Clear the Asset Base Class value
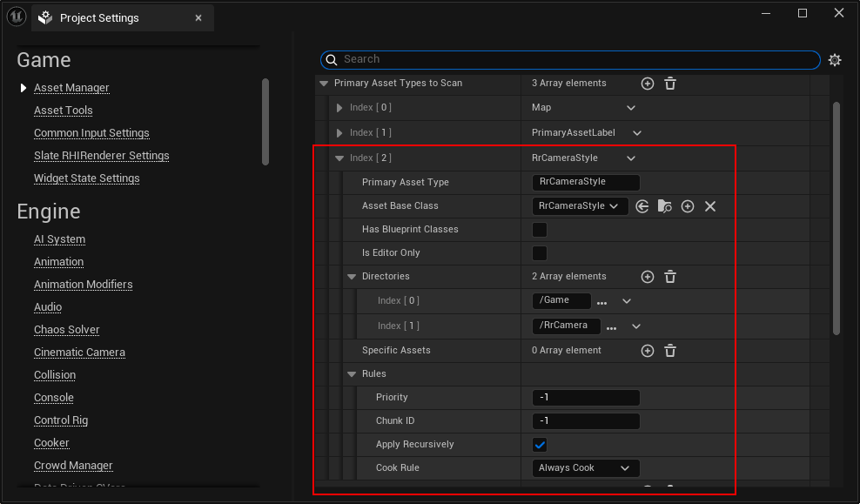Image resolution: width=860 pixels, height=504 pixels. [x=710, y=206]
